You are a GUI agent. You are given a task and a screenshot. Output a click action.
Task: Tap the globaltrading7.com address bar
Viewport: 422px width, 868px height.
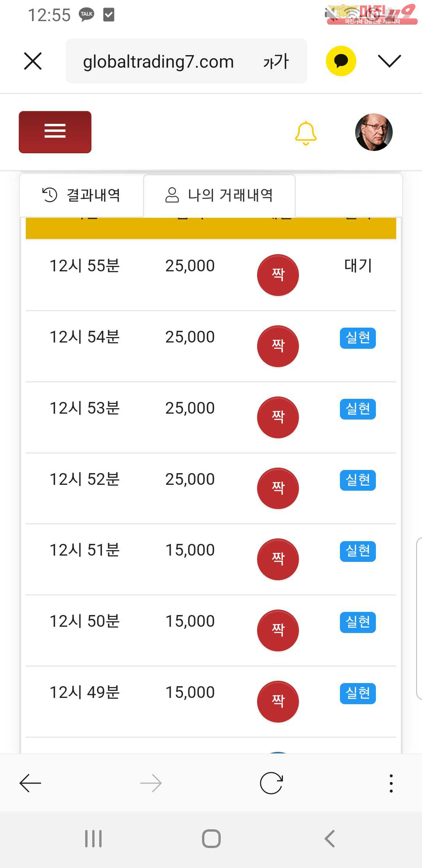coord(158,61)
